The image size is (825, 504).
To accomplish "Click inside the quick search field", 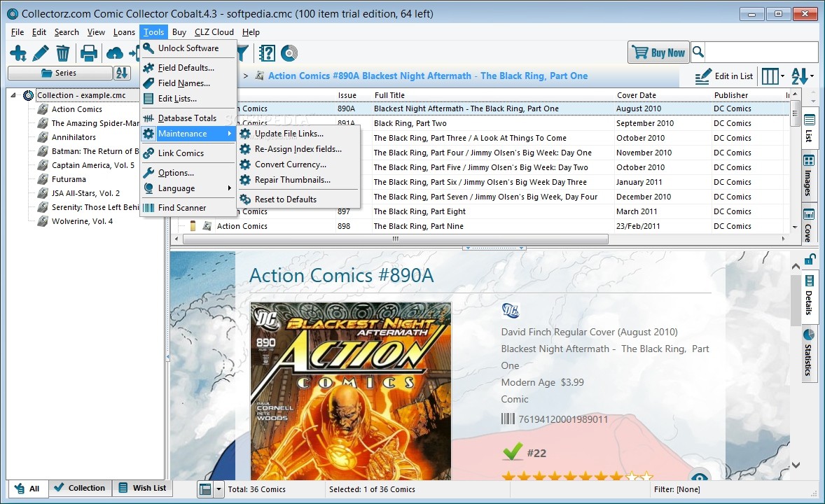I will (761, 52).
